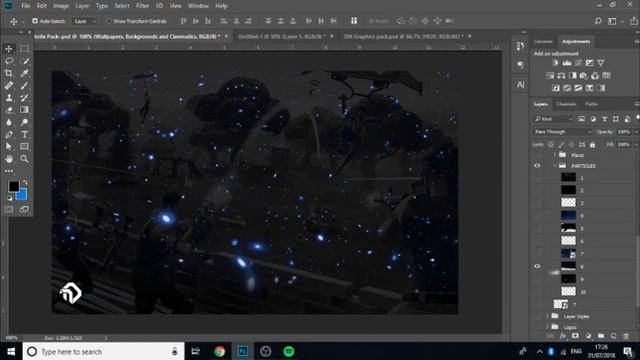Image resolution: width=640 pixels, height=360 pixels.
Task: Select the Gradient tool
Action: pos(24,110)
